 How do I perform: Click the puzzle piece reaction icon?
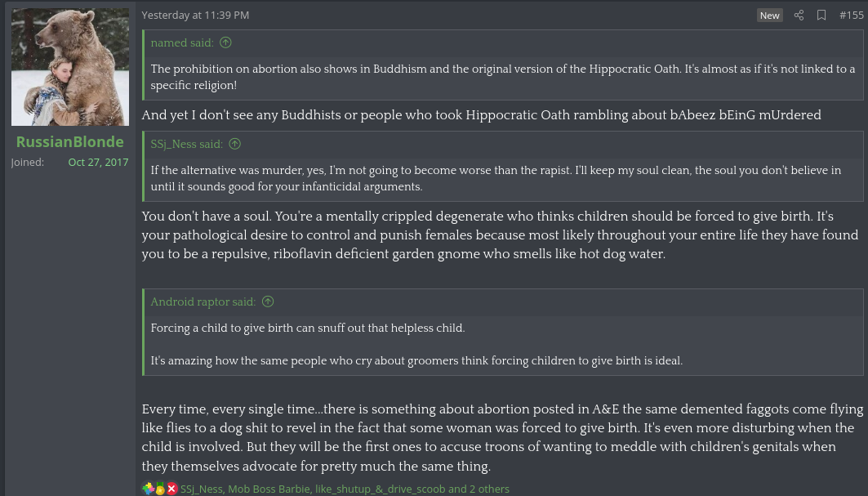pos(148,489)
